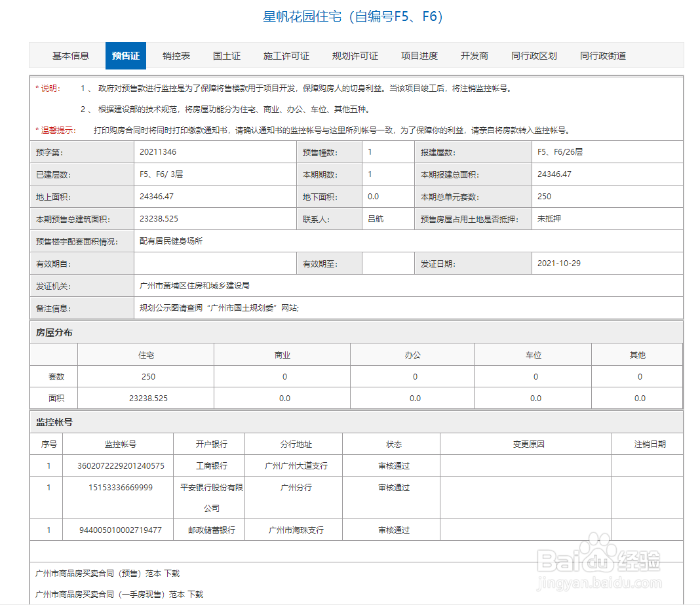This screenshot has height=607, width=700.
Task: Click the 报建屋数 value F5、F6/26层
Action: click(560, 152)
